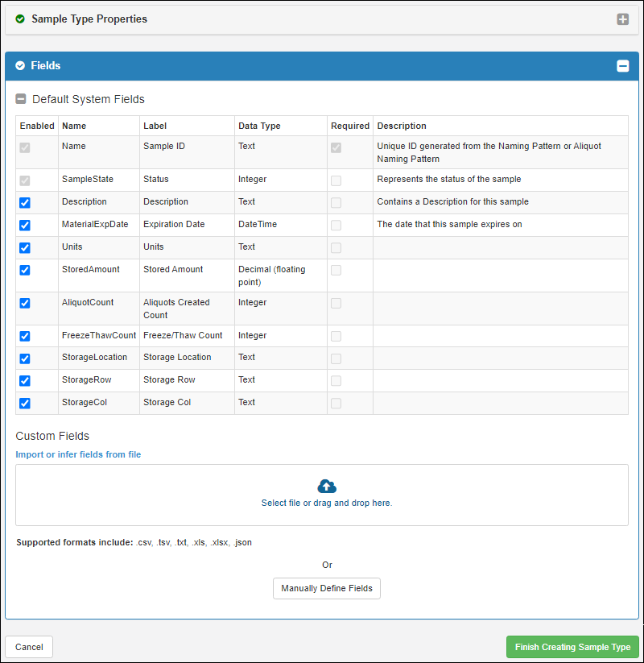Disable the StoredAmount field
This screenshot has height=663, width=644.
[25, 270]
